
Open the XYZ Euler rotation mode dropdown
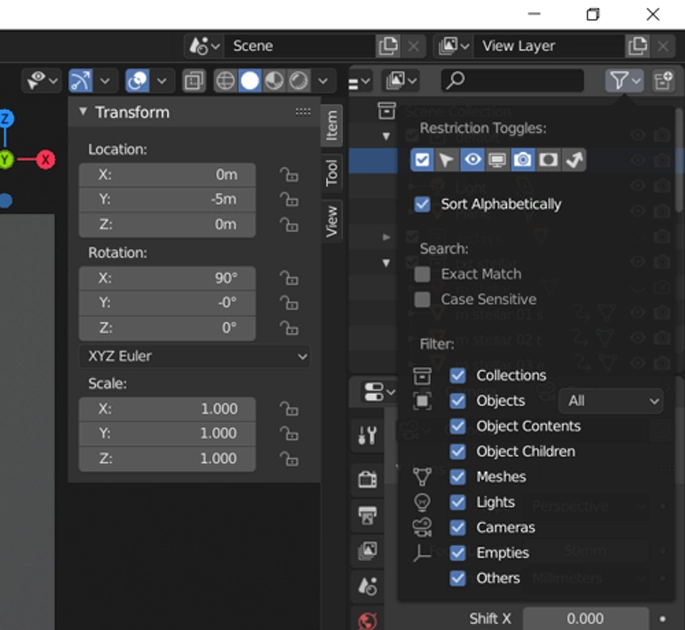click(x=195, y=356)
